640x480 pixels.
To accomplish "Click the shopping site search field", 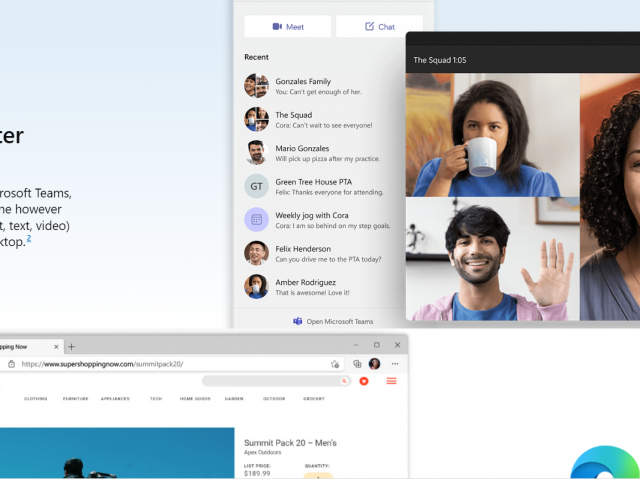I will pyautogui.click(x=272, y=381).
